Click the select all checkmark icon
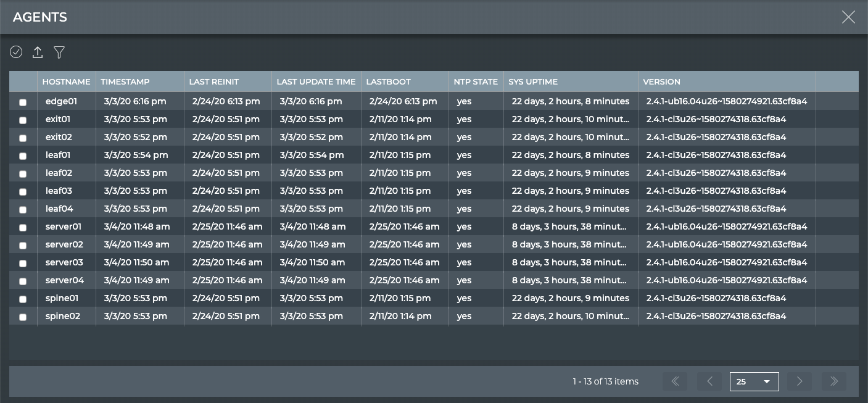868x403 pixels. (16, 52)
